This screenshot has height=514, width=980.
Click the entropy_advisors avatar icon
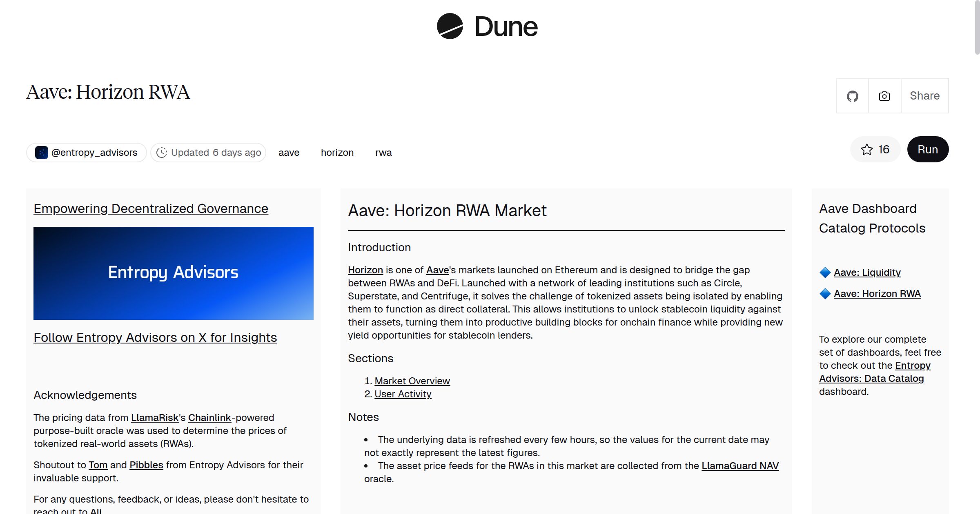point(42,153)
